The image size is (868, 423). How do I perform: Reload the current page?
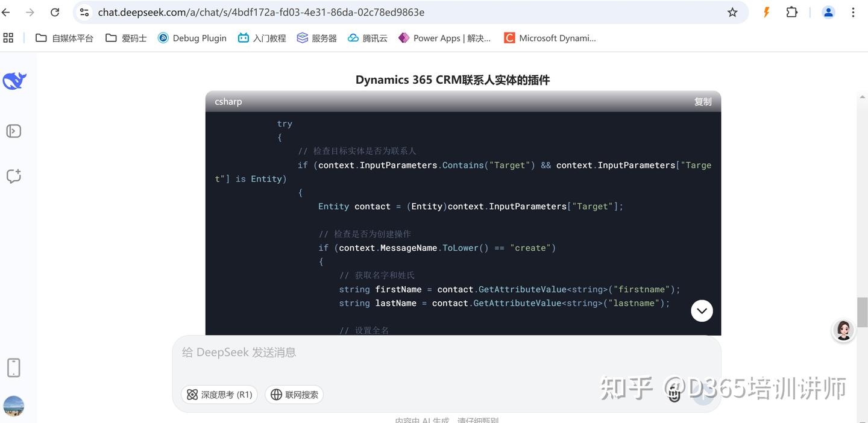[55, 12]
